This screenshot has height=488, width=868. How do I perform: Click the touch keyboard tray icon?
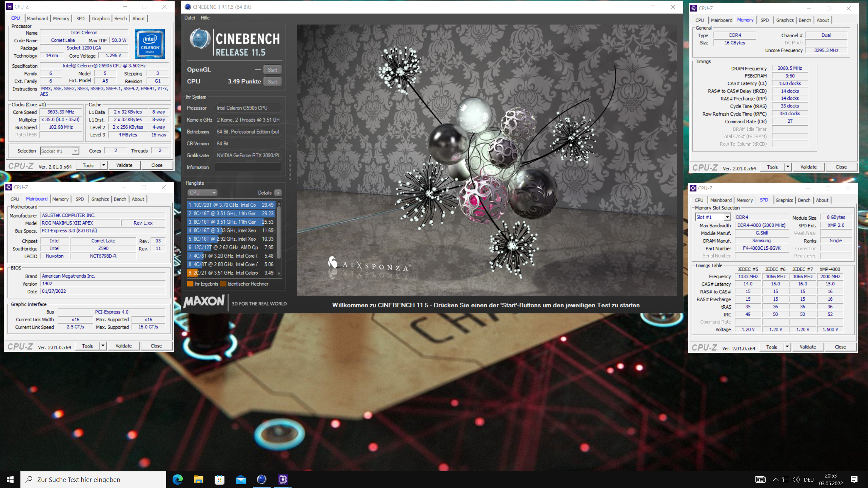[761, 479]
